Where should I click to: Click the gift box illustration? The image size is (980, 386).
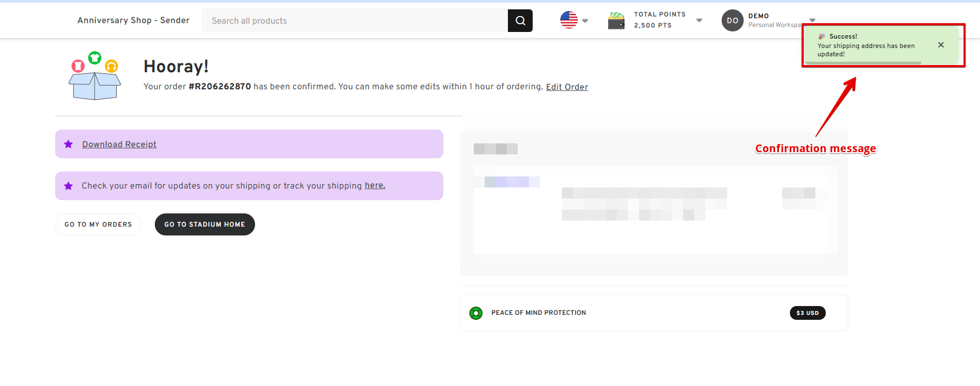click(x=95, y=77)
